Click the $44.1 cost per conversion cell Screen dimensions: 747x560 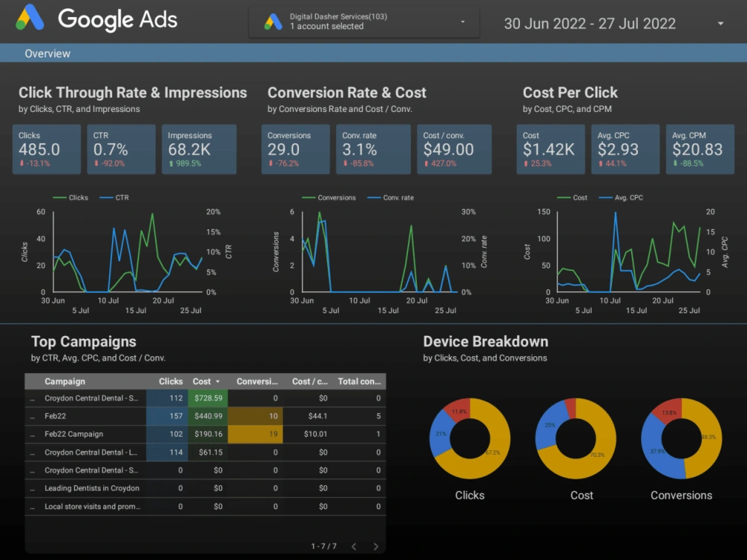(x=317, y=416)
